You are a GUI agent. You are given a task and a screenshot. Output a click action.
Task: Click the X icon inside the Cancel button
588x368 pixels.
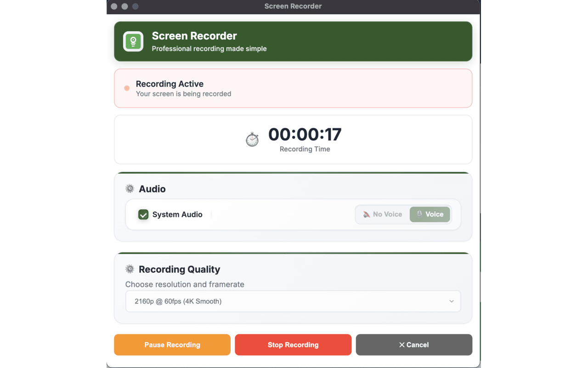[x=402, y=345]
